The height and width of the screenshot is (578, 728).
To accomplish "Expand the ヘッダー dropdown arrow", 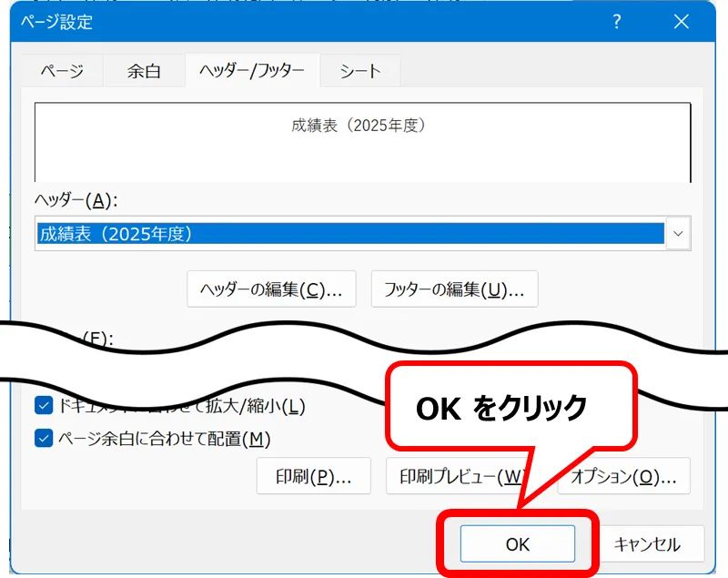I will (x=678, y=234).
